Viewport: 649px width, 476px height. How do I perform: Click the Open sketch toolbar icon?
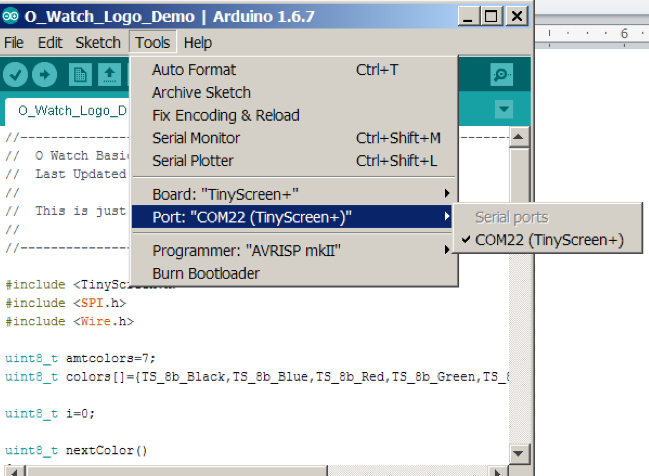click(x=109, y=75)
